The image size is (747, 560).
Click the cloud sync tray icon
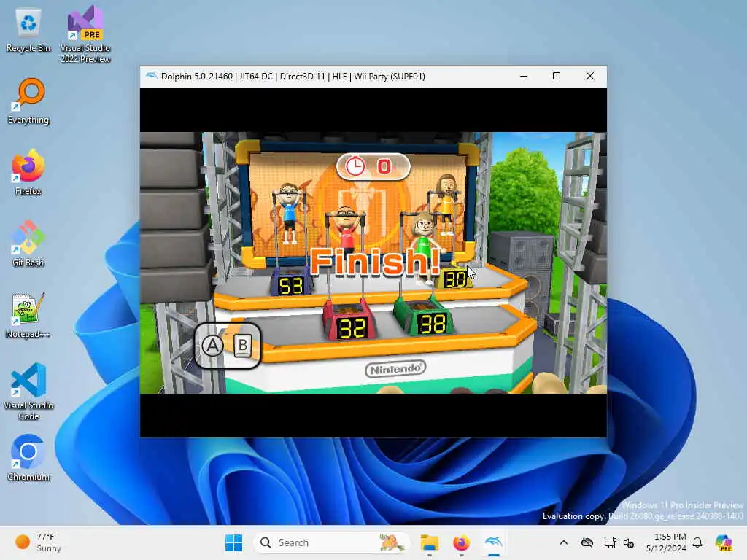pos(587,542)
